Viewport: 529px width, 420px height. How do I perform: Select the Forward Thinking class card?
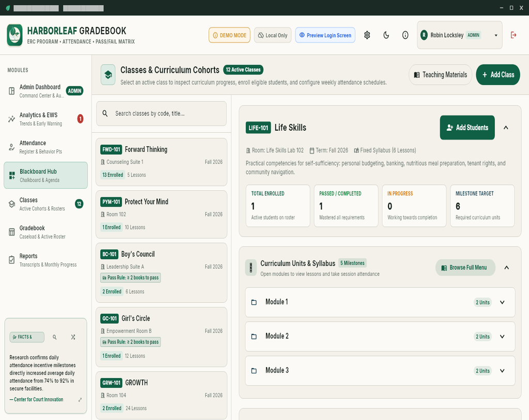(x=162, y=162)
